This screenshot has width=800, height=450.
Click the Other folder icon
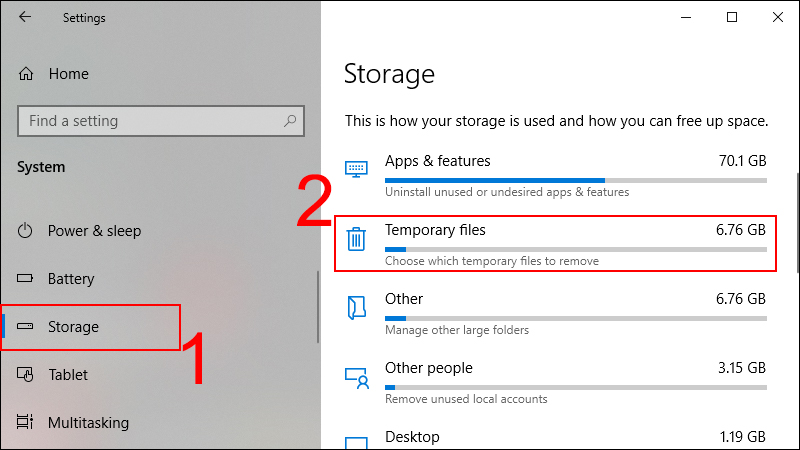pyautogui.click(x=356, y=308)
